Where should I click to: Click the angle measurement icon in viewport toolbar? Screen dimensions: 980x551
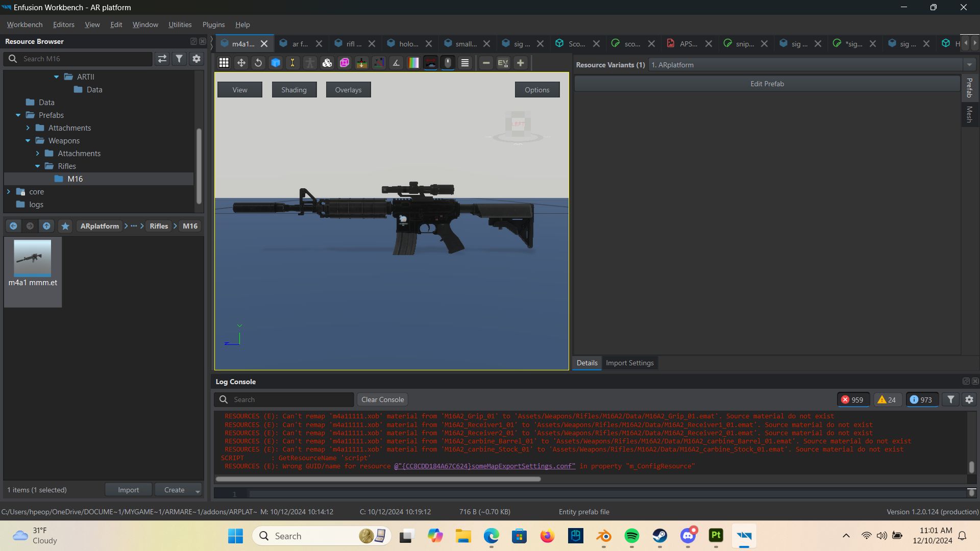point(396,63)
